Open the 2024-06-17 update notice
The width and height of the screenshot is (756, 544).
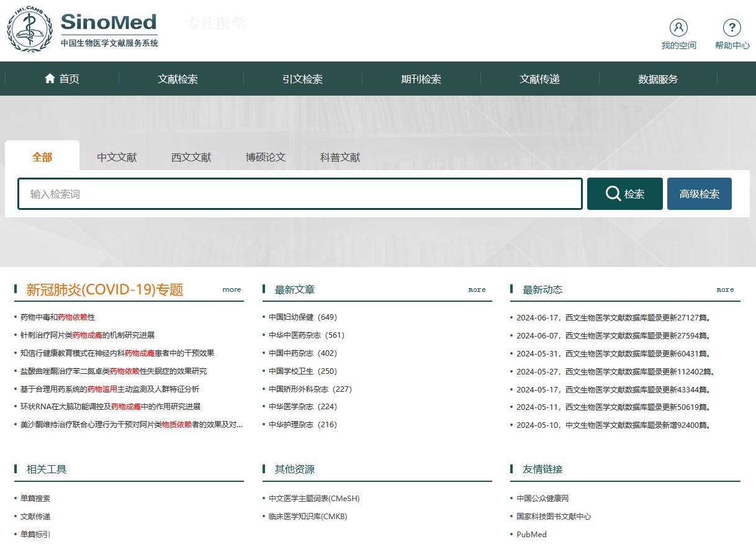pos(613,317)
